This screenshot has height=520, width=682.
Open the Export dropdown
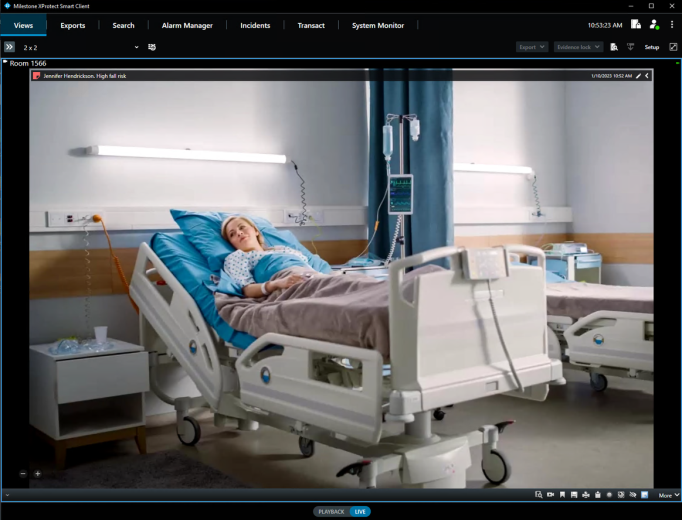(532, 47)
